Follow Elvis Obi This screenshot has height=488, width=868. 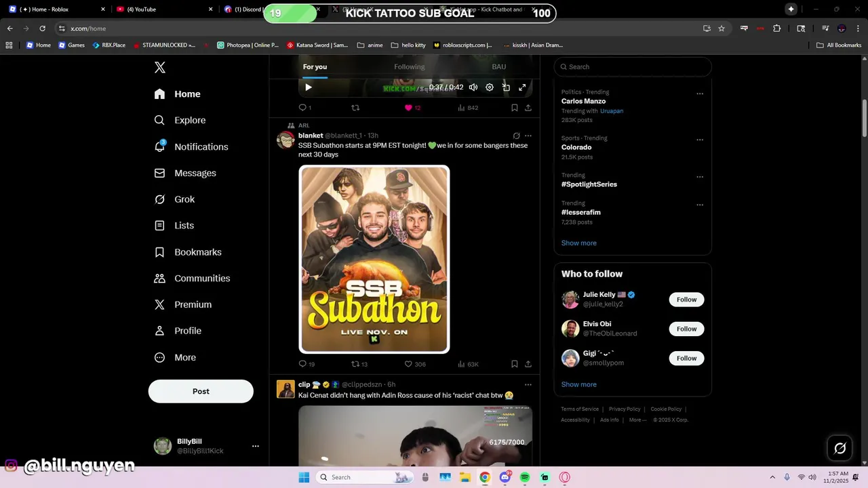coord(686,329)
